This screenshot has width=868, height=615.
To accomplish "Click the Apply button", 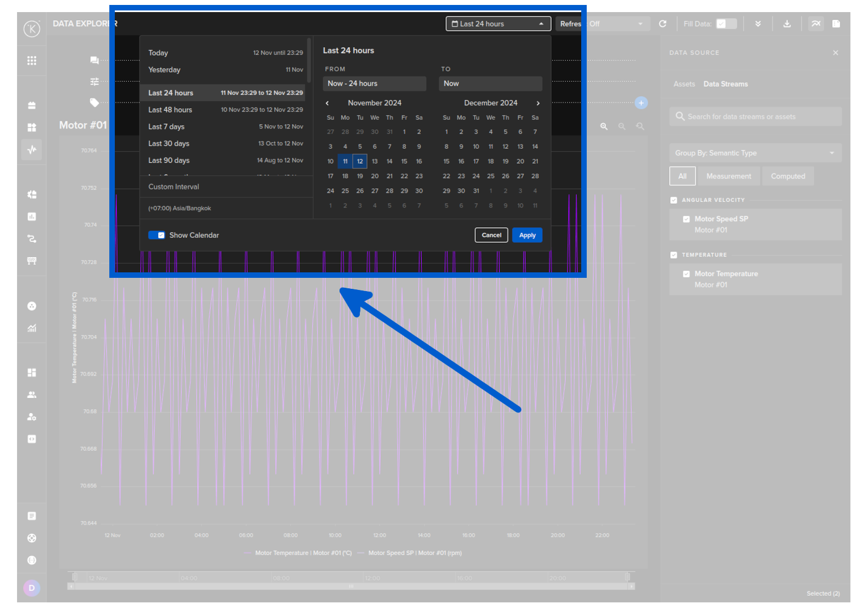I will [x=527, y=235].
